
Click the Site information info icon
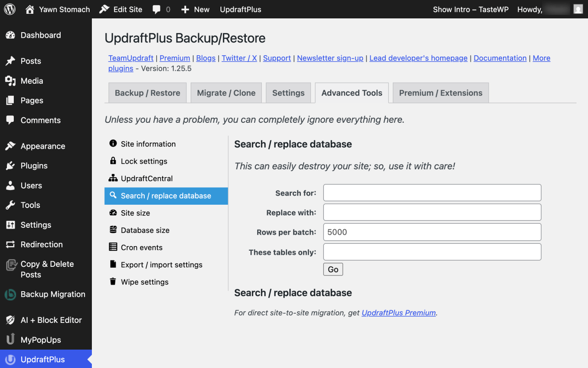pyautogui.click(x=113, y=144)
